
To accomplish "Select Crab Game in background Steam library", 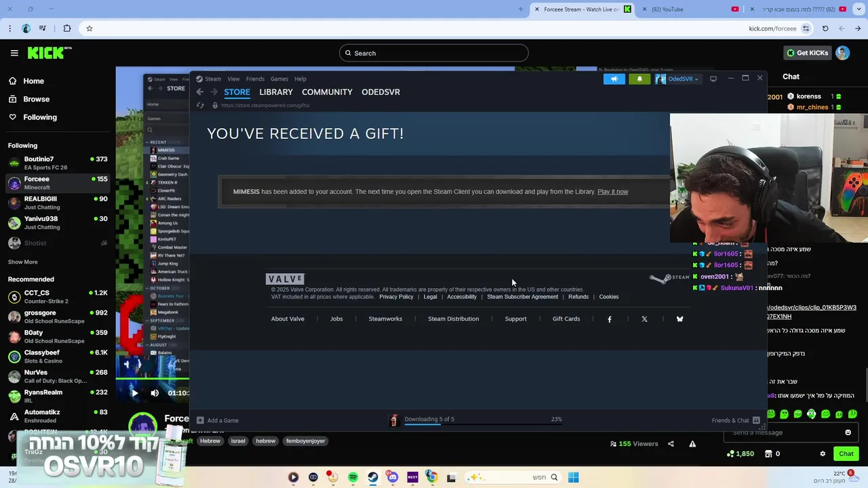I will (168, 158).
